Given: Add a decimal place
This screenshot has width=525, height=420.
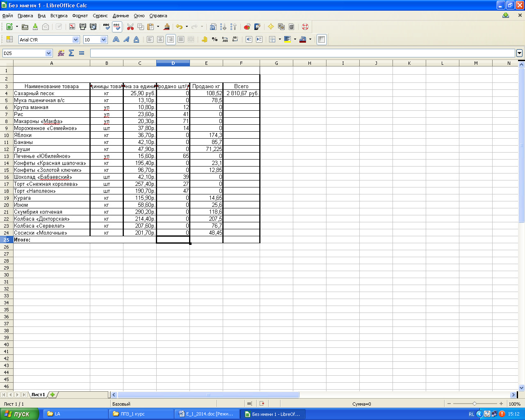Looking at the screenshot, I should (225, 39).
